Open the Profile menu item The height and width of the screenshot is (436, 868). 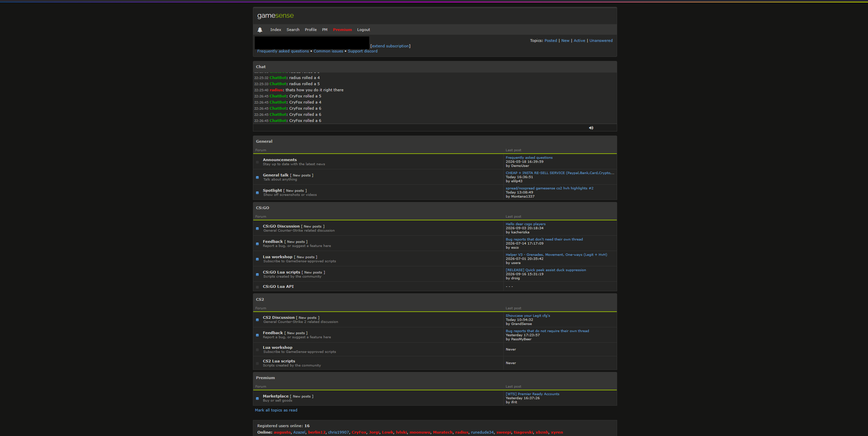(x=311, y=30)
